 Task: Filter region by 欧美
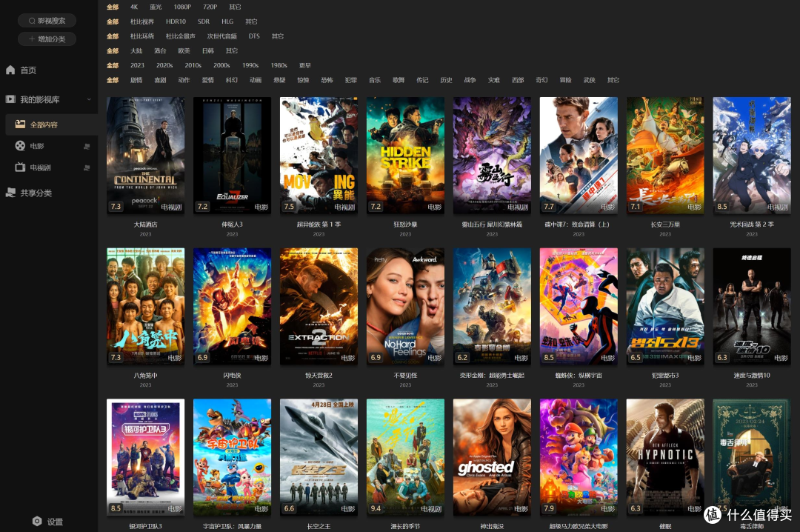click(x=184, y=51)
